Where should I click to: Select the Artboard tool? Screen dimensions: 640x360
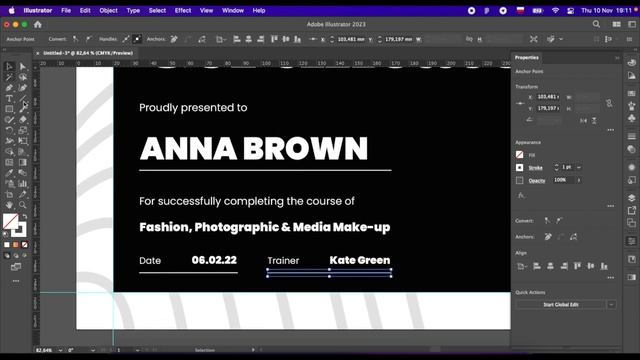9,194
